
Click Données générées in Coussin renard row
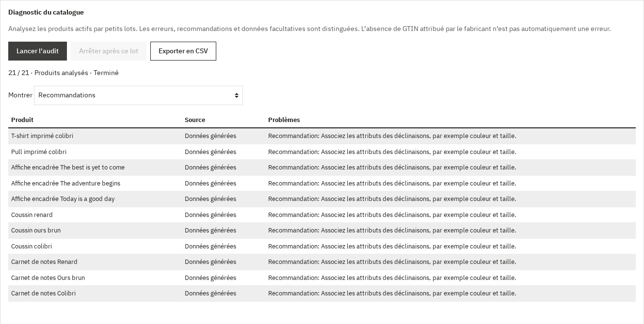point(210,215)
